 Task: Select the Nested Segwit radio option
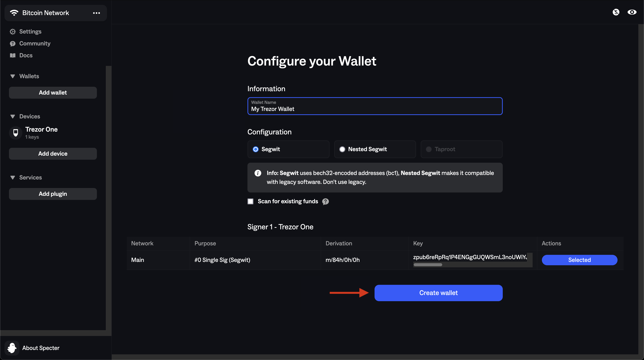342,149
